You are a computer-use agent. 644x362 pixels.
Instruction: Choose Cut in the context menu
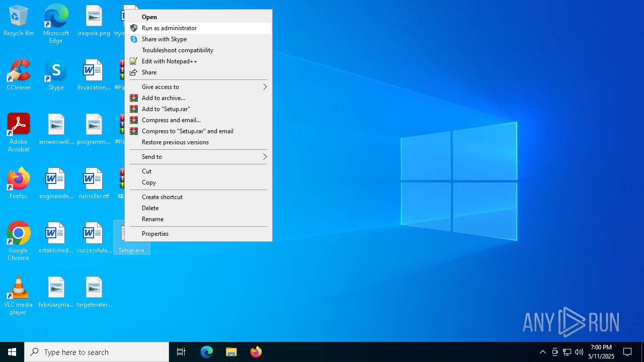[198, 171]
